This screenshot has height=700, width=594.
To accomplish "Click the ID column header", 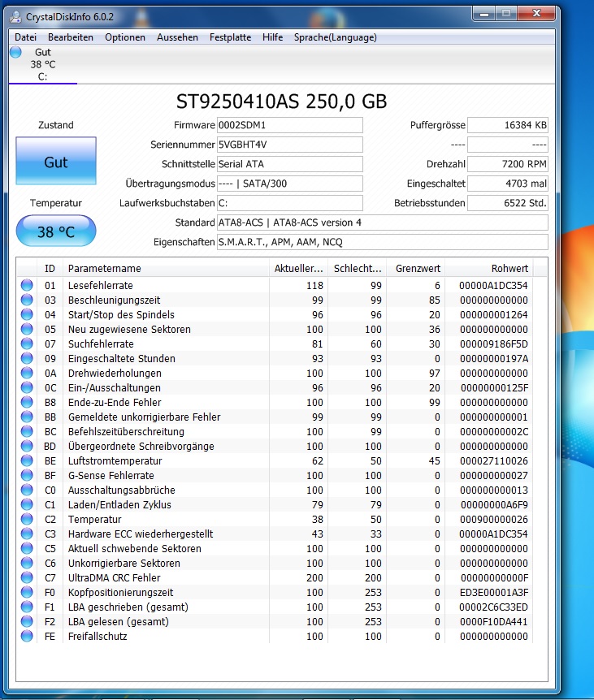I will click(50, 268).
